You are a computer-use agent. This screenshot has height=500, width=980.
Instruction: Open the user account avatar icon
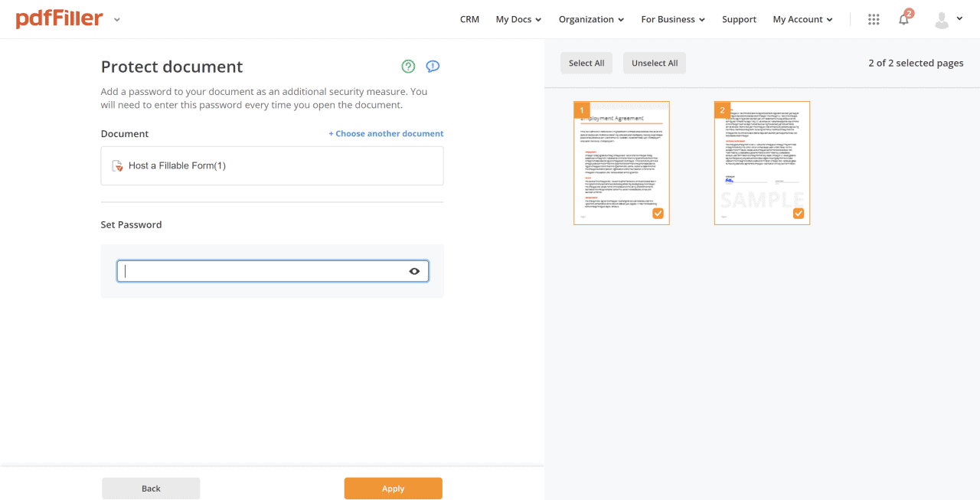click(x=942, y=19)
